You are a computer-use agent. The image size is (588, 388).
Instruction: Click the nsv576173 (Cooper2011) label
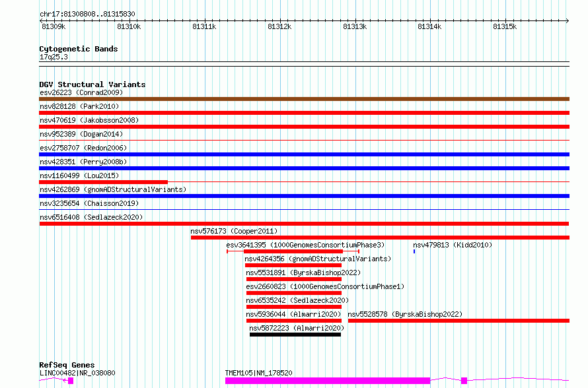tap(234, 231)
